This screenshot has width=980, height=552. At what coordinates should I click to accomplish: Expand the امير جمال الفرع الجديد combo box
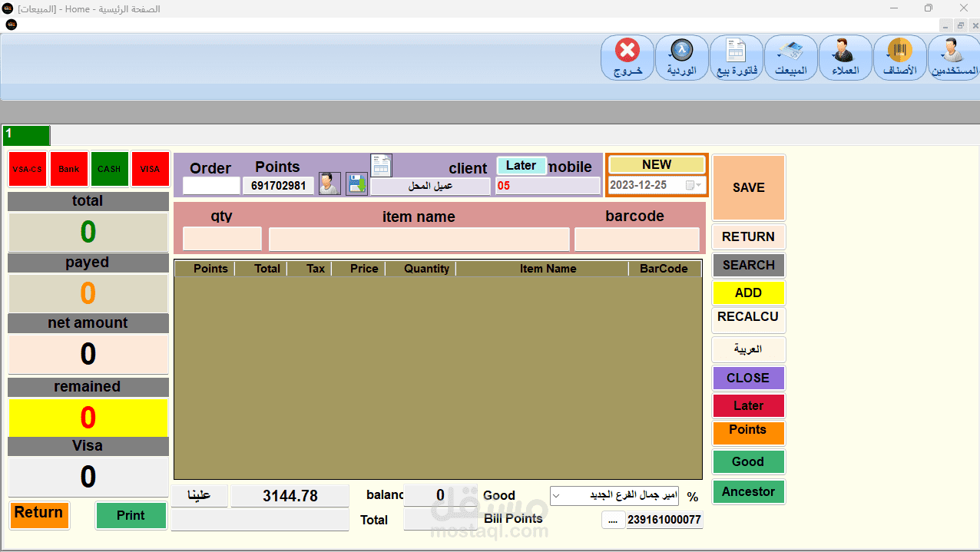point(558,496)
